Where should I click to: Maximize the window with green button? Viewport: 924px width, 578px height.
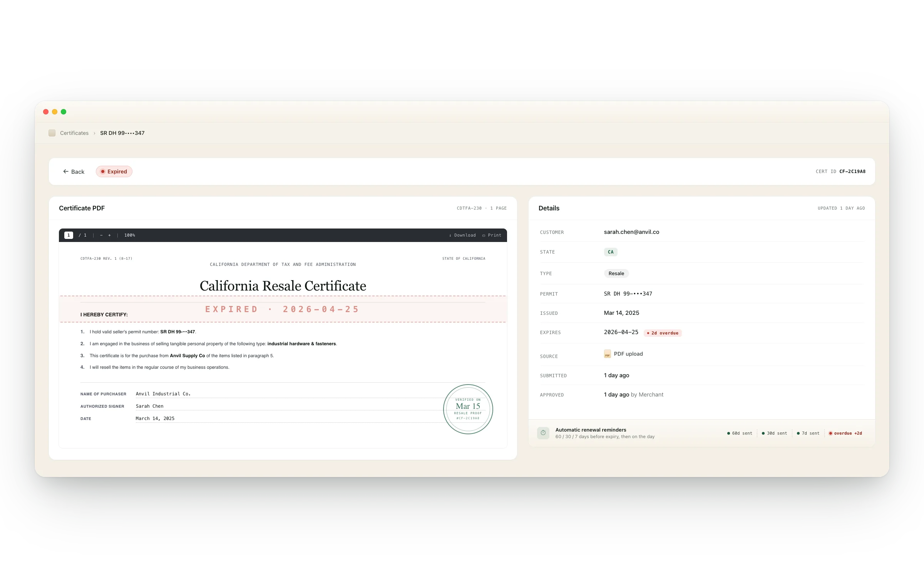[64, 112]
